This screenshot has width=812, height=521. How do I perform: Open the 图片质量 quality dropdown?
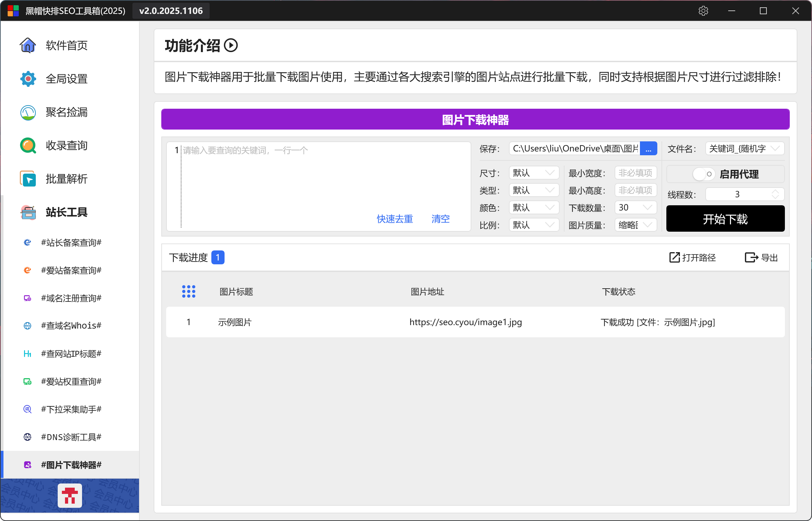tap(635, 225)
